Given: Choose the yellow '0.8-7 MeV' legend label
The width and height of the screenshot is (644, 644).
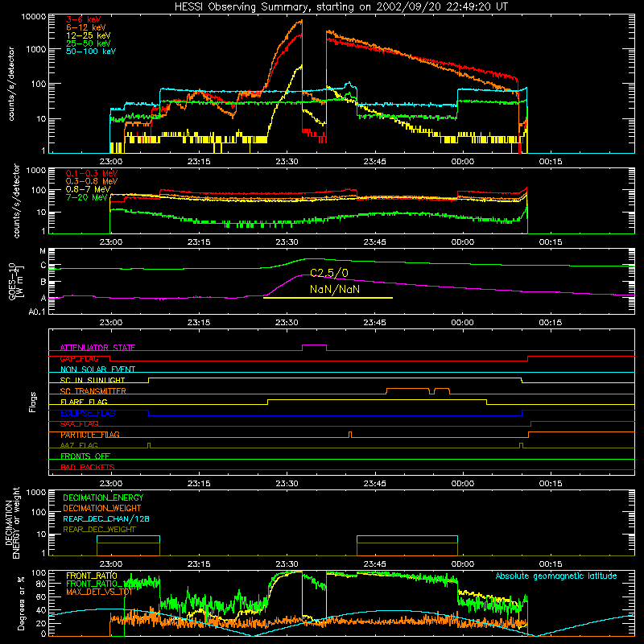Looking at the screenshot, I should 89,189.
